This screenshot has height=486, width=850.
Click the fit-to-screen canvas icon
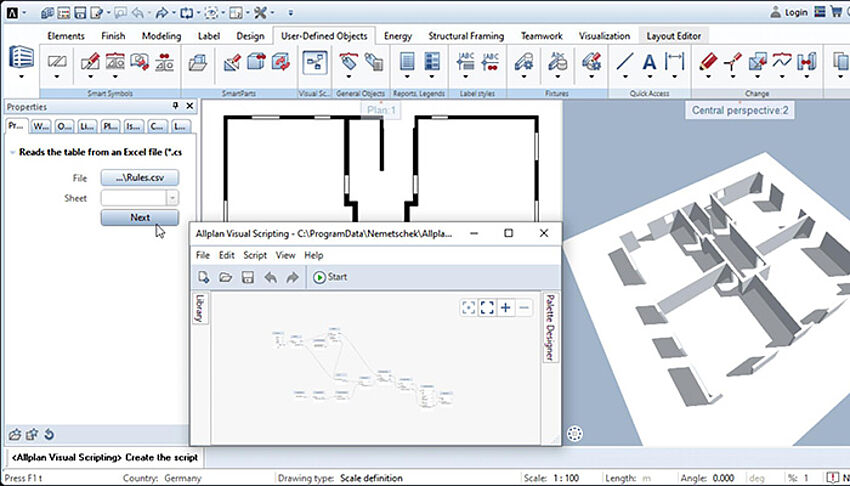pyautogui.click(x=487, y=307)
